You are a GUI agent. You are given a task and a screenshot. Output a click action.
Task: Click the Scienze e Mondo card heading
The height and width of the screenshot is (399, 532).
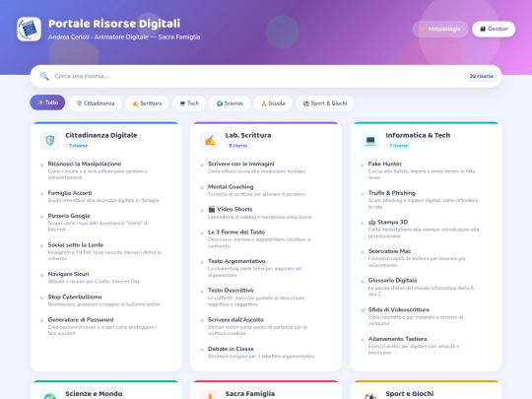click(94, 393)
